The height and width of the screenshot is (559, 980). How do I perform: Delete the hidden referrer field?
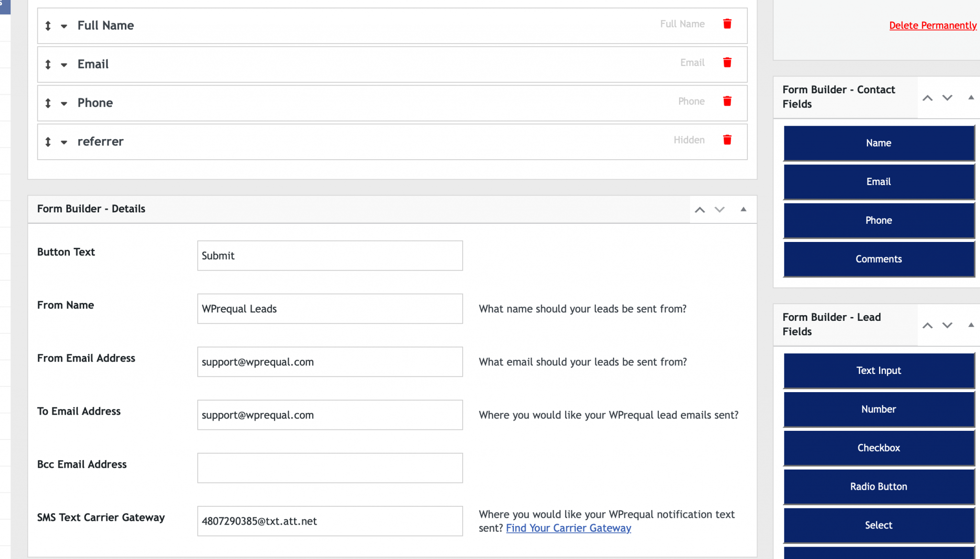pyautogui.click(x=727, y=140)
